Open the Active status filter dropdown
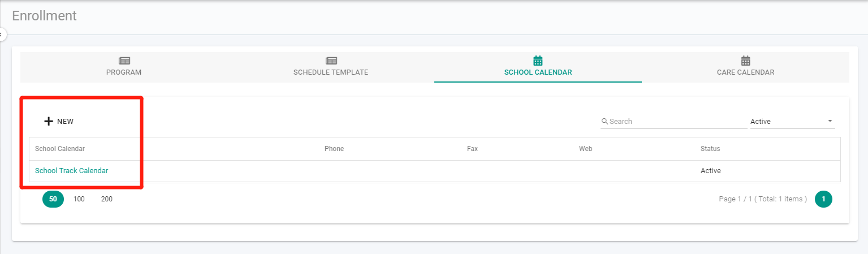Image resolution: width=868 pixels, height=254 pixels. pyautogui.click(x=792, y=121)
